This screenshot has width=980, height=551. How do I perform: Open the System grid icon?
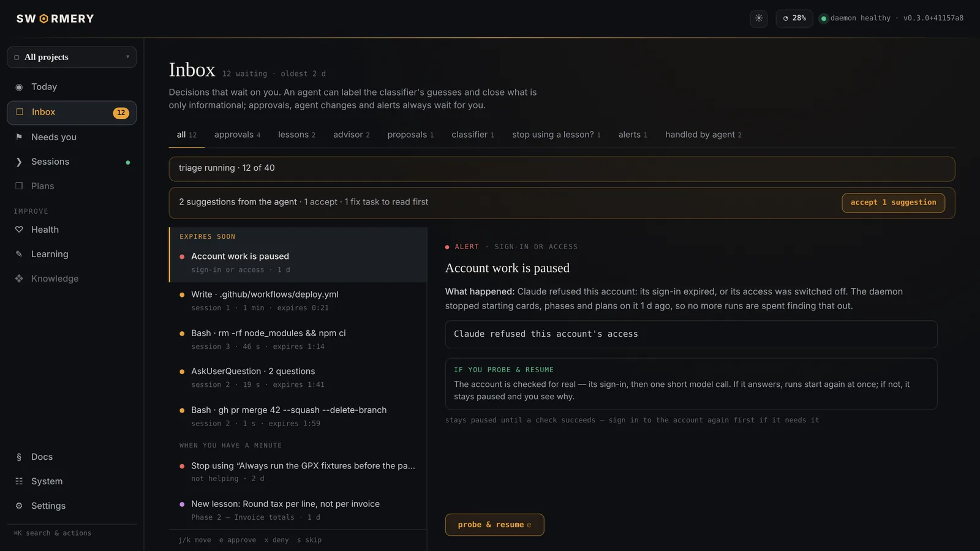pos(19,481)
